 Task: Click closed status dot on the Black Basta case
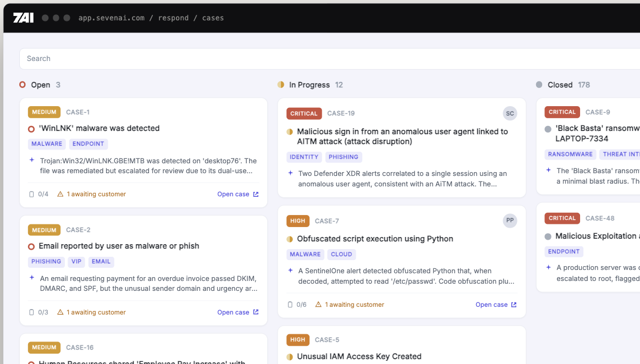pos(548,129)
